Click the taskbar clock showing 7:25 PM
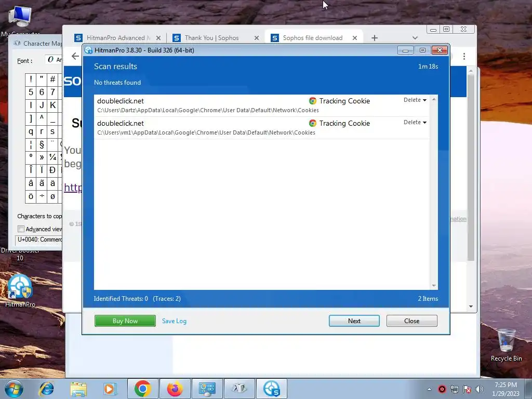 coord(506,389)
